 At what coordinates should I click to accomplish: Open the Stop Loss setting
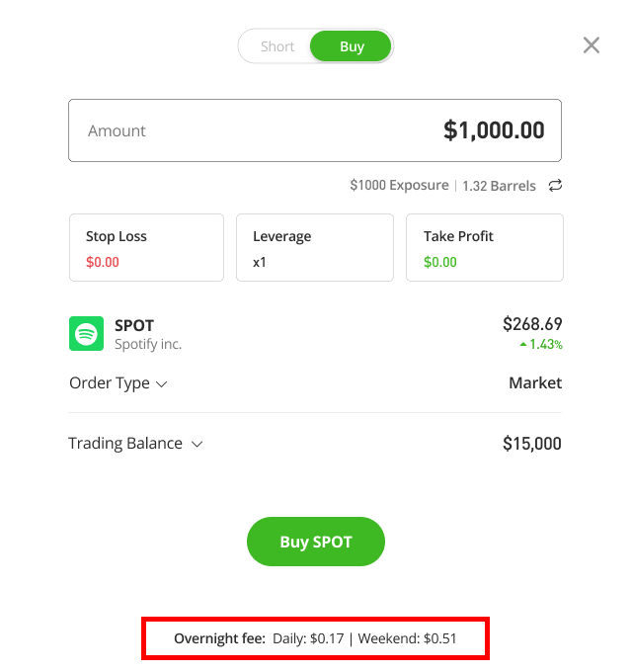146,247
